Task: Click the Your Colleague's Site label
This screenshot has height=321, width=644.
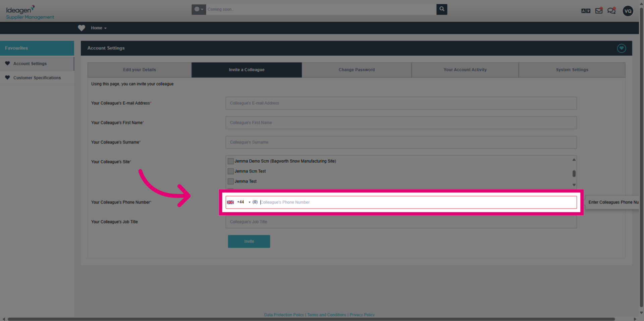Action: pos(111,162)
